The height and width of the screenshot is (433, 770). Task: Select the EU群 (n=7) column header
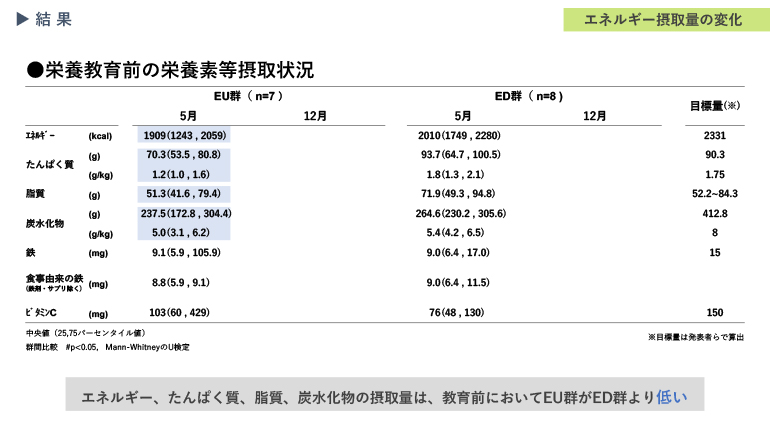click(250, 96)
